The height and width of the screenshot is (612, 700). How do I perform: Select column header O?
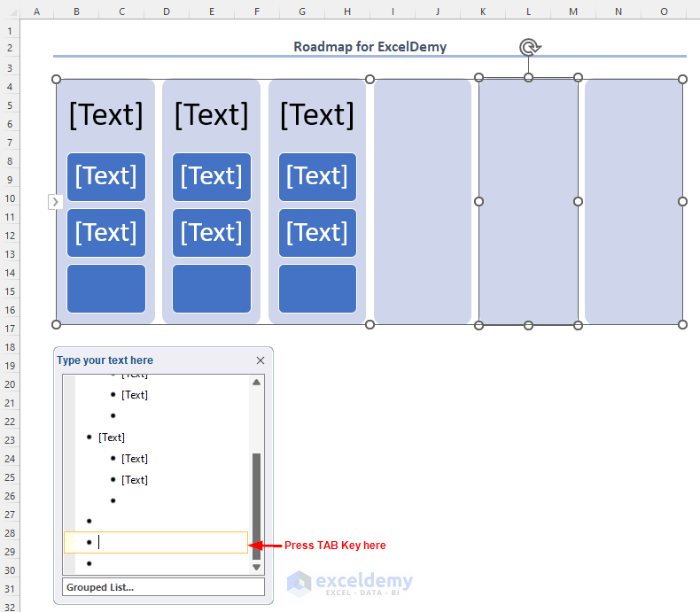coord(664,12)
